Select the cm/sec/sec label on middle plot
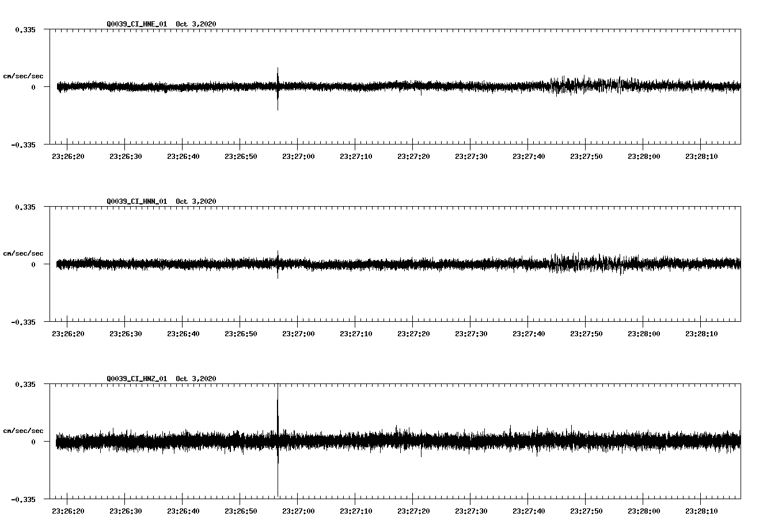This screenshot has width=782, height=532. (24, 253)
